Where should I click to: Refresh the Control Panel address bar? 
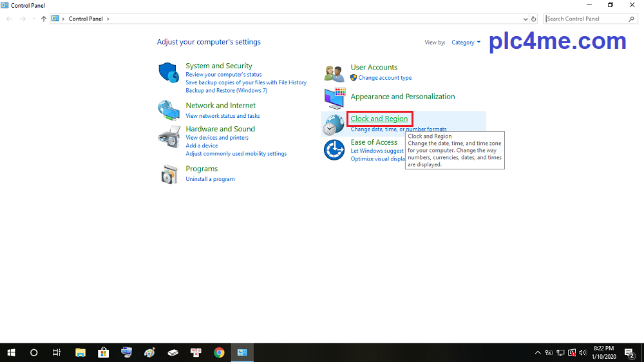534,19
